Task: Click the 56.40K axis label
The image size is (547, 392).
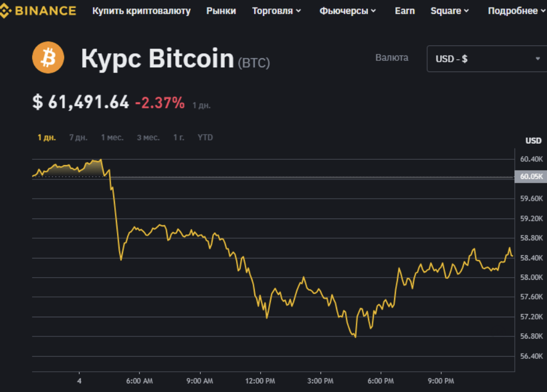Action: (532, 356)
